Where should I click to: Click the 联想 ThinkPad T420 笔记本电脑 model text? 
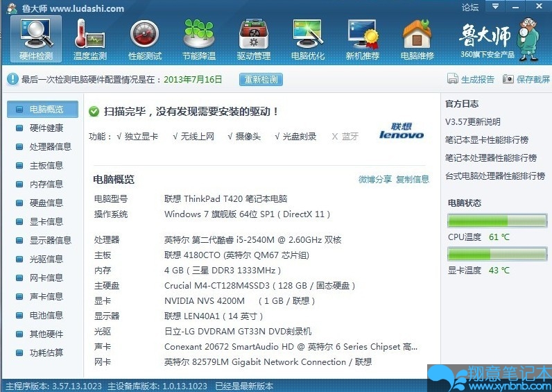tap(225, 198)
